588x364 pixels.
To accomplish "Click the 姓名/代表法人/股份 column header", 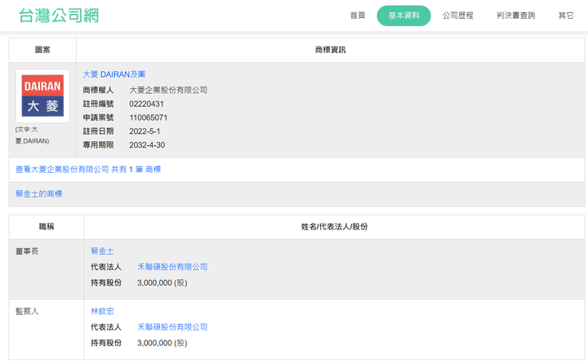I will click(334, 226).
